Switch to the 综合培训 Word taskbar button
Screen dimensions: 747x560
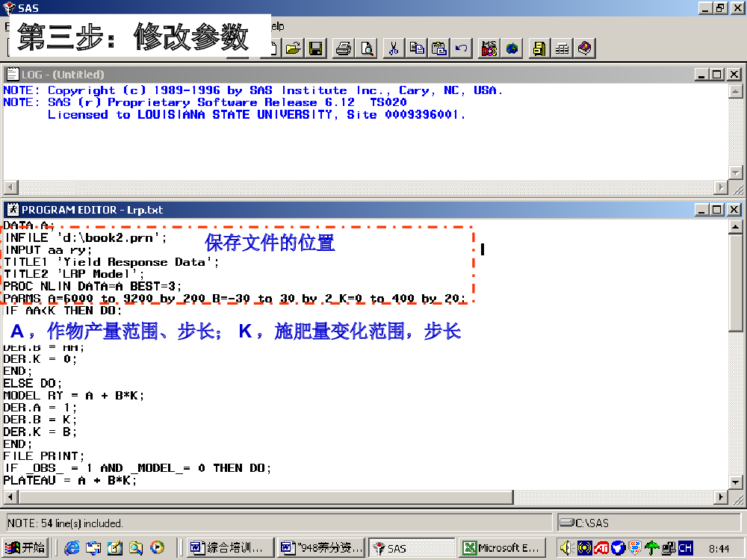[229, 547]
